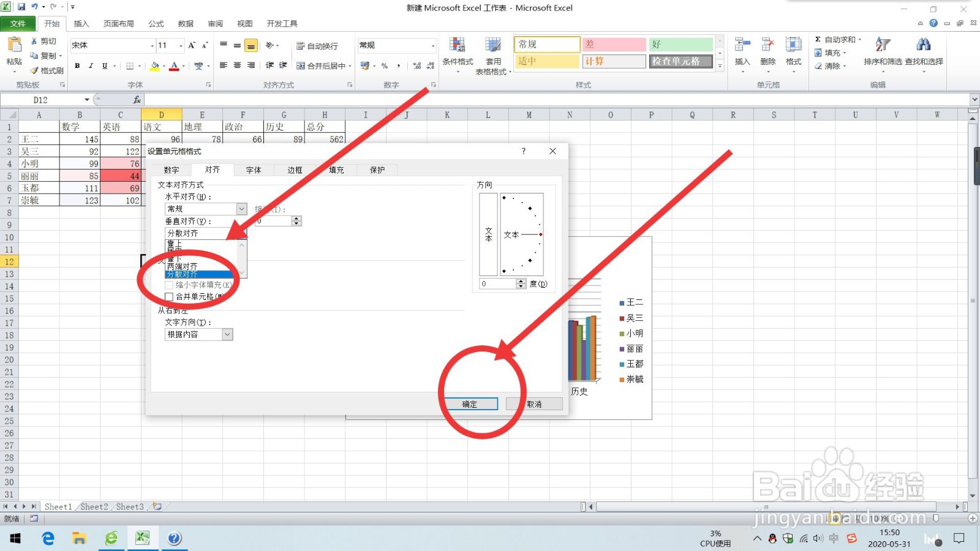The image size is (980, 551).
Task: Open Conditional Formatting (条件格式)
Action: tap(458, 55)
